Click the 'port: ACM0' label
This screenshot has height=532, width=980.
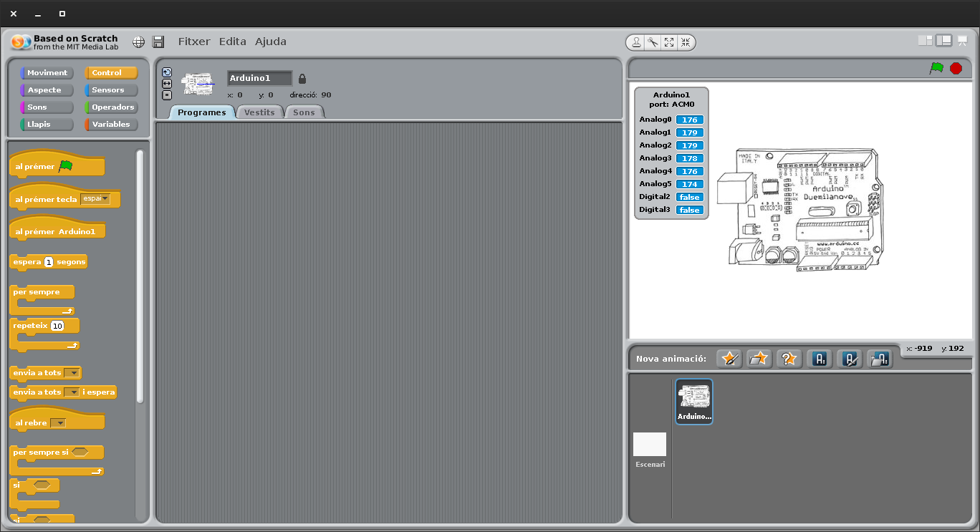coord(671,105)
